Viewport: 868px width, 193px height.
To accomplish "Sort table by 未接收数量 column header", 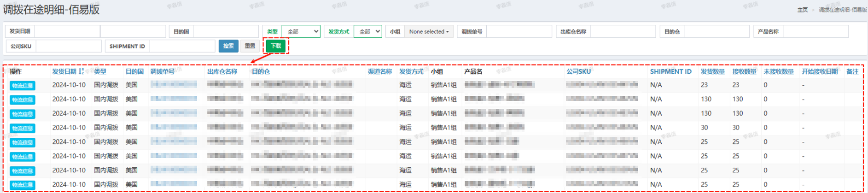I will coord(779,72).
